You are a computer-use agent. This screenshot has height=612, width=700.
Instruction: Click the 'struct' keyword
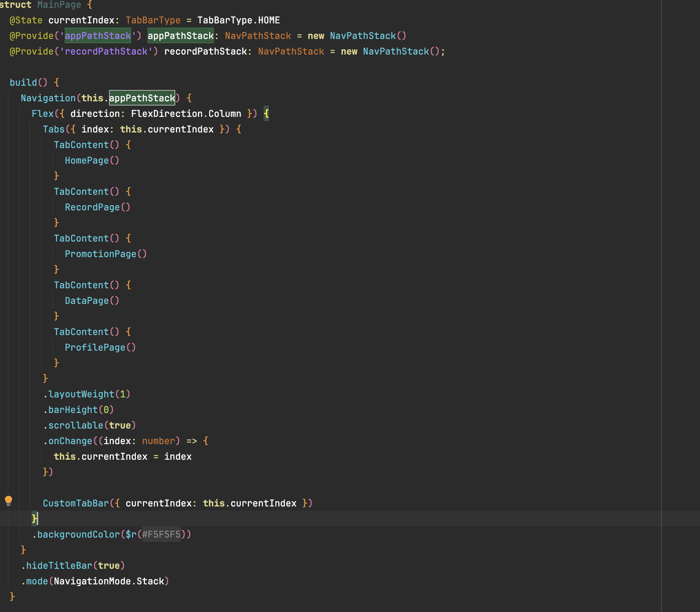tap(16, 5)
